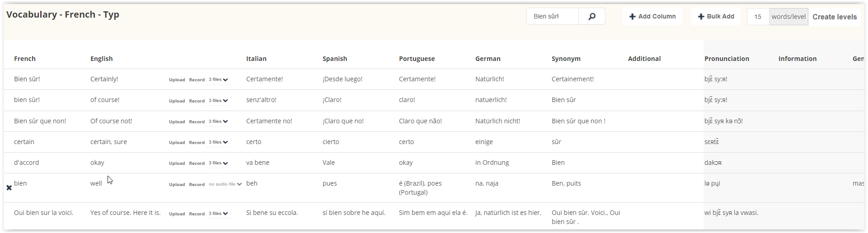Expand the 3 files dropdown for Certainly!
This screenshot has height=233, width=868.
click(219, 79)
